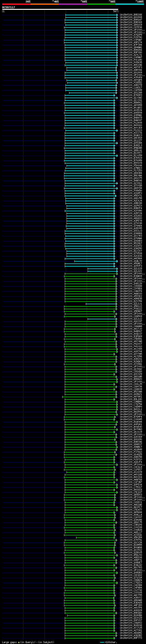This screenshot has width=146, height=644.
Task: Click the green alignment bar for D0BIZ8
Action: click(x=91, y=284)
